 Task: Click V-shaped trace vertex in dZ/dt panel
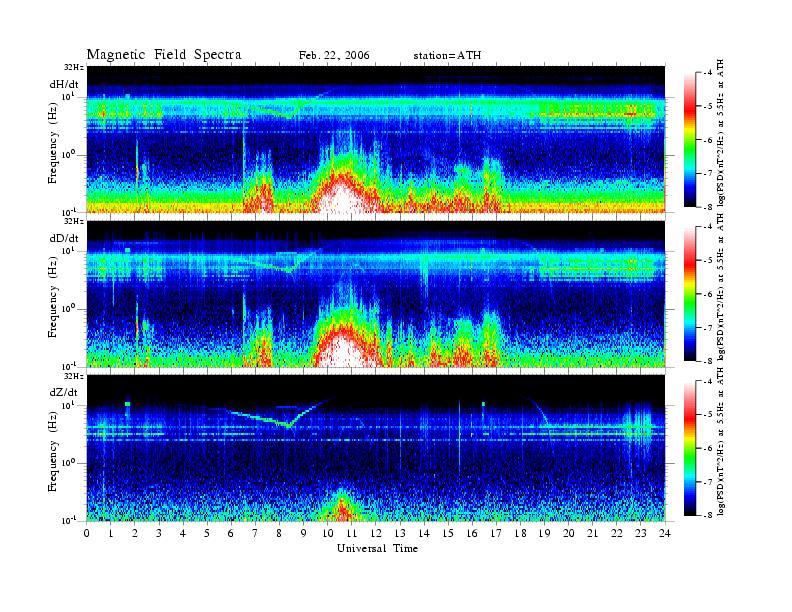click(x=288, y=426)
